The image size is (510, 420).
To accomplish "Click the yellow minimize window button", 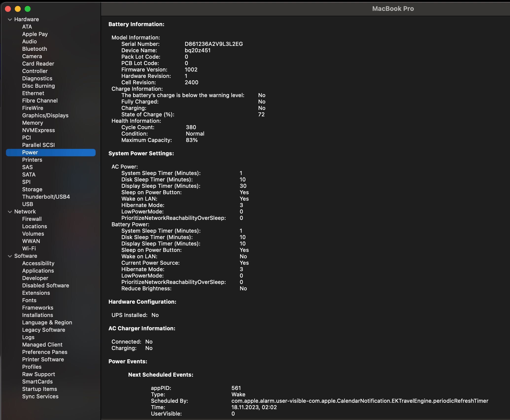I will click(18, 9).
